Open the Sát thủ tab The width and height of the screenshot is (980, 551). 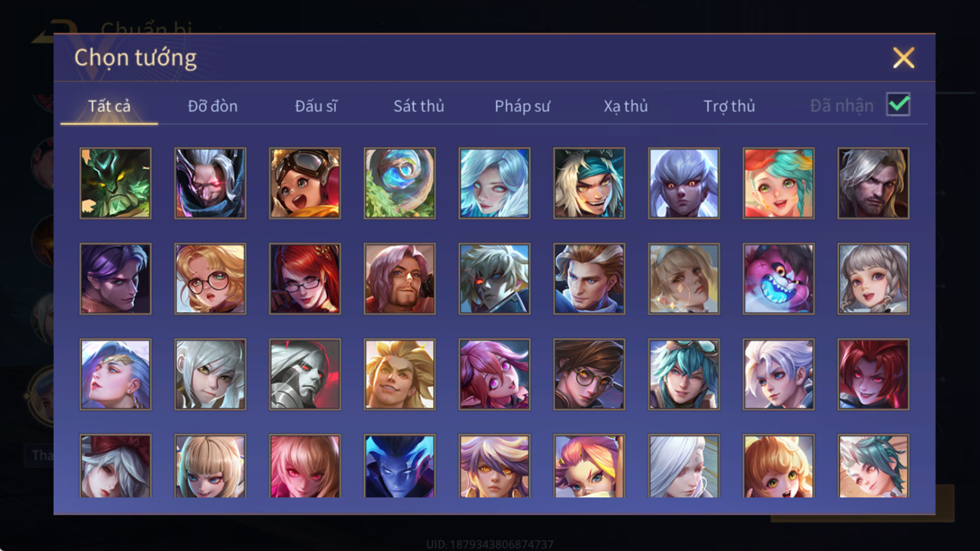[419, 106]
